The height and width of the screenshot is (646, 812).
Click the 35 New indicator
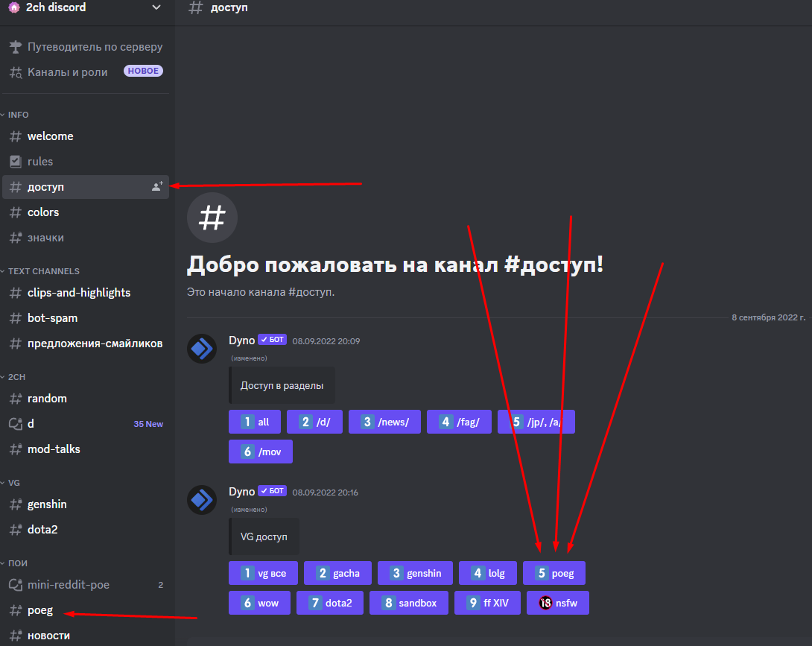tap(148, 424)
